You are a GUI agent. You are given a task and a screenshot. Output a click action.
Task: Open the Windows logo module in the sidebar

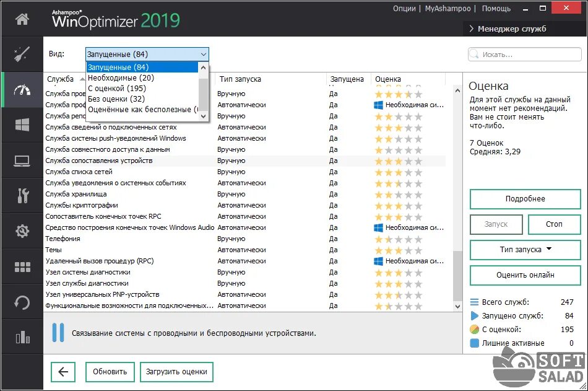(x=22, y=125)
